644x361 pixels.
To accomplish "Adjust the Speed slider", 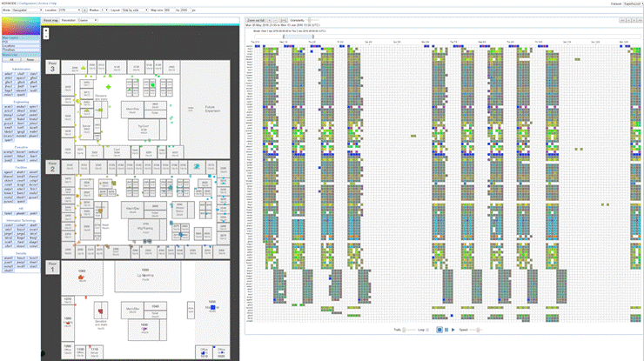I will click(479, 330).
